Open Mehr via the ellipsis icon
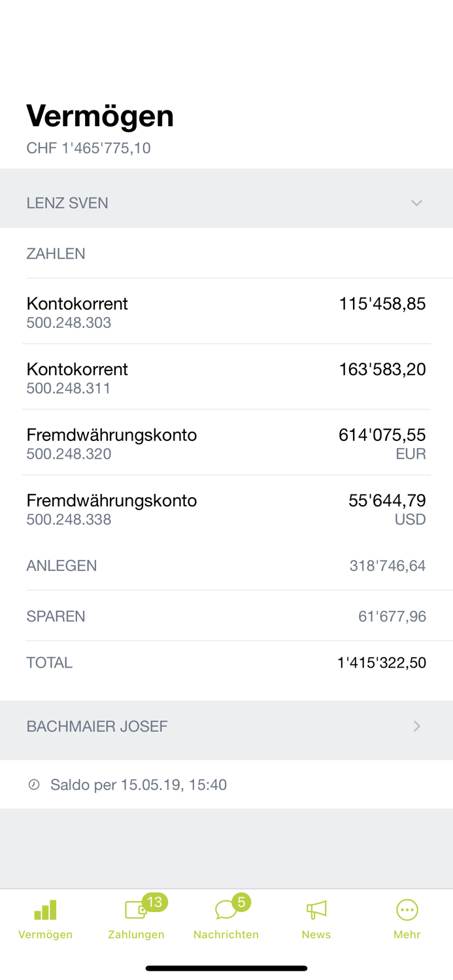The height and width of the screenshot is (980, 453). click(407, 908)
